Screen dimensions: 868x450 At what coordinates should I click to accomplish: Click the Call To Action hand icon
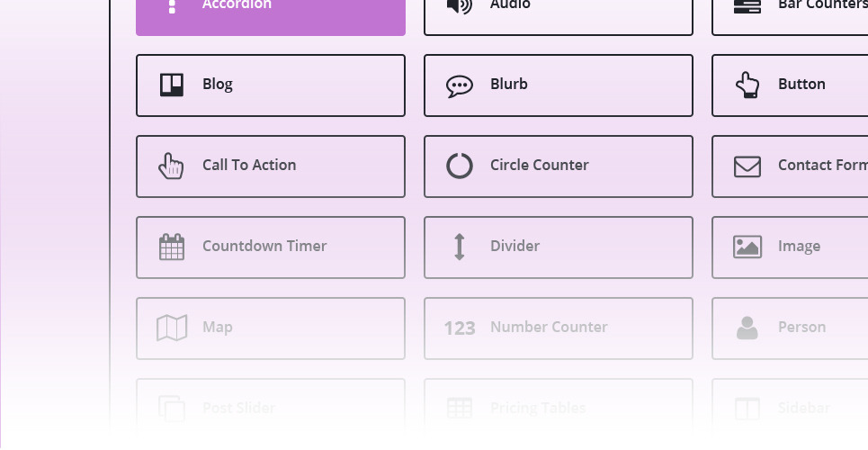pyautogui.click(x=171, y=166)
